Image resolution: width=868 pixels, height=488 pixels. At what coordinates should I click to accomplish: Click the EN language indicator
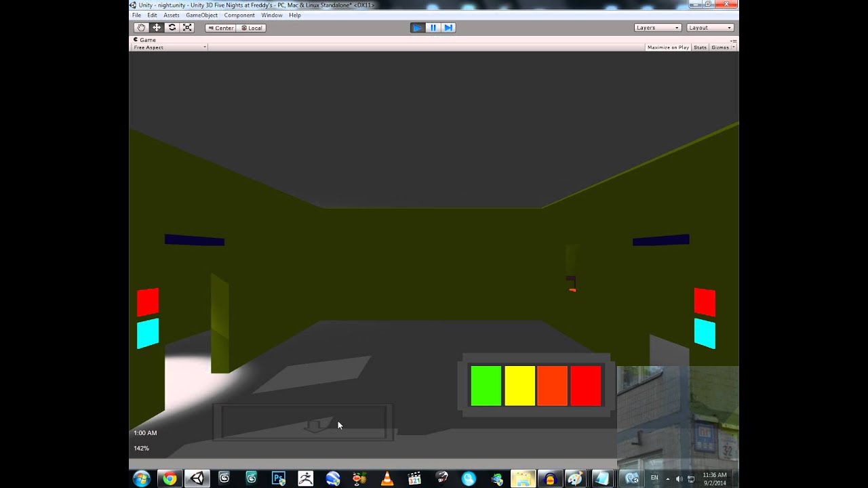(x=654, y=479)
